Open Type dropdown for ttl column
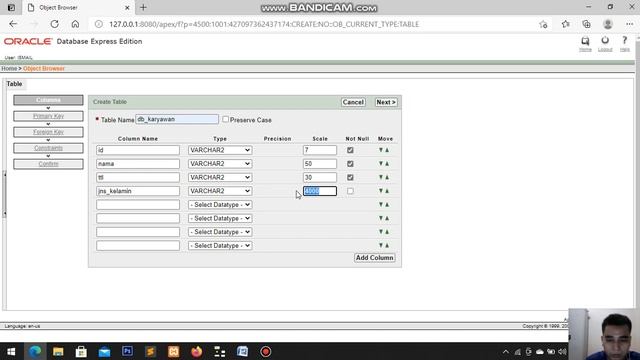640x360 pixels. pyautogui.click(x=220, y=178)
